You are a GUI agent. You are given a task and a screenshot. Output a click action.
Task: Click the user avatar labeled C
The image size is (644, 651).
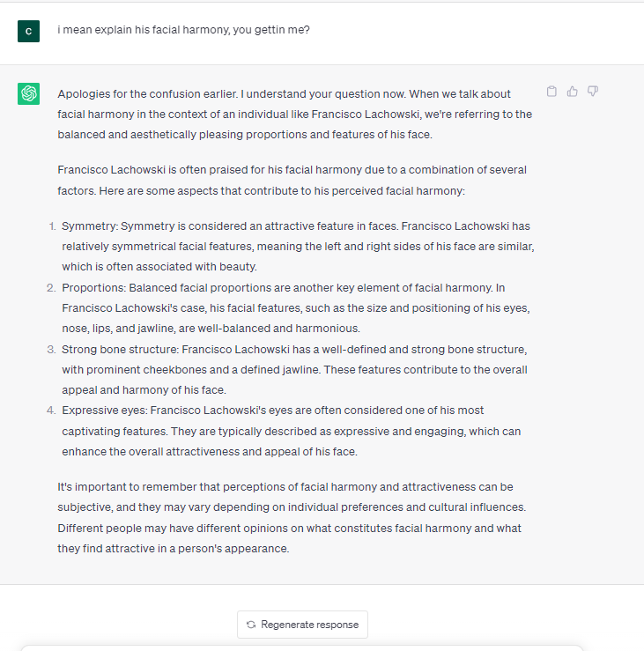tap(29, 31)
